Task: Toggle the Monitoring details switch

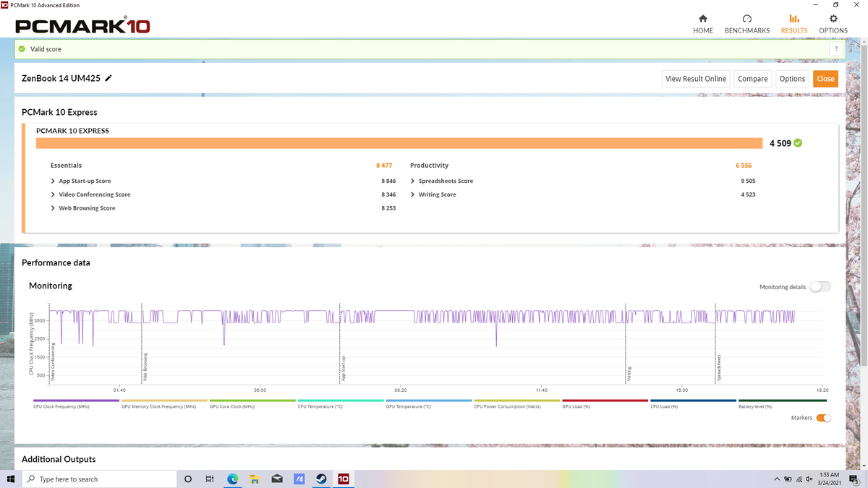Action: 820,287
